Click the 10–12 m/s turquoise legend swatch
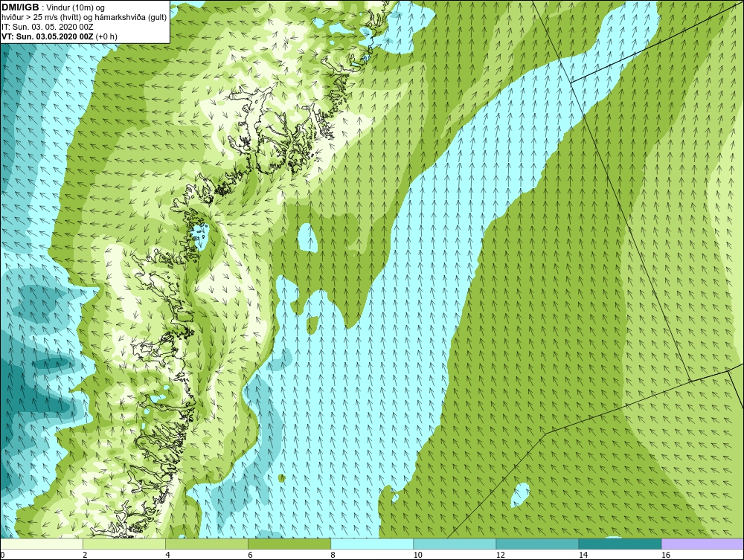Viewport: 744px width, 560px height. (455, 544)
